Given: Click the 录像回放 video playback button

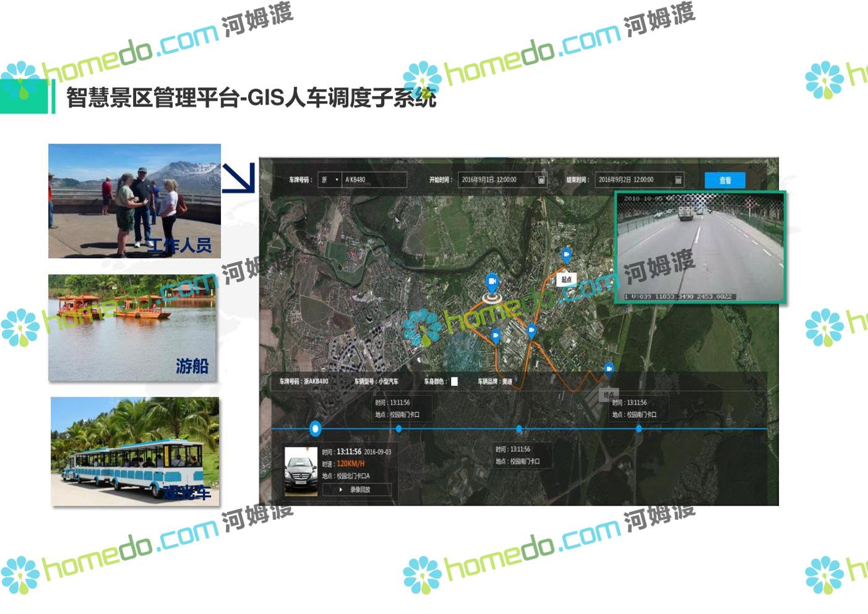Looking at the screenshot, I should [x=357, y=490].
